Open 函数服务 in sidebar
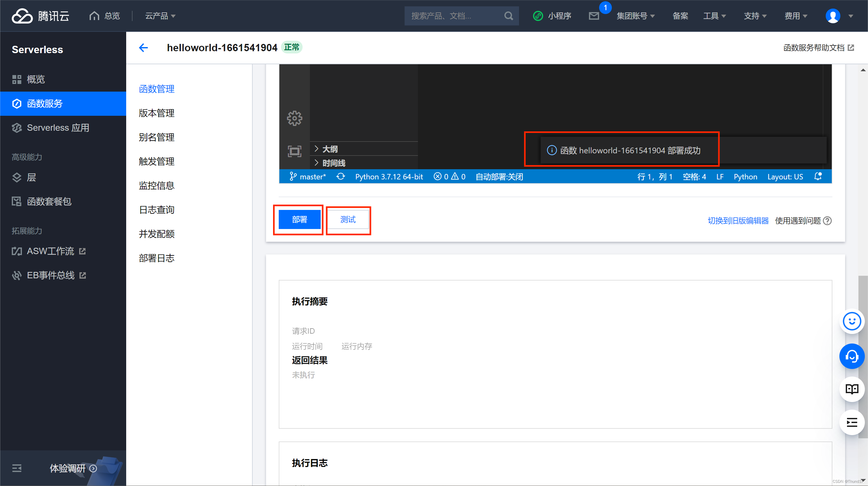The width and height of the screenshot is (868, 486). [x=63, y=104]
